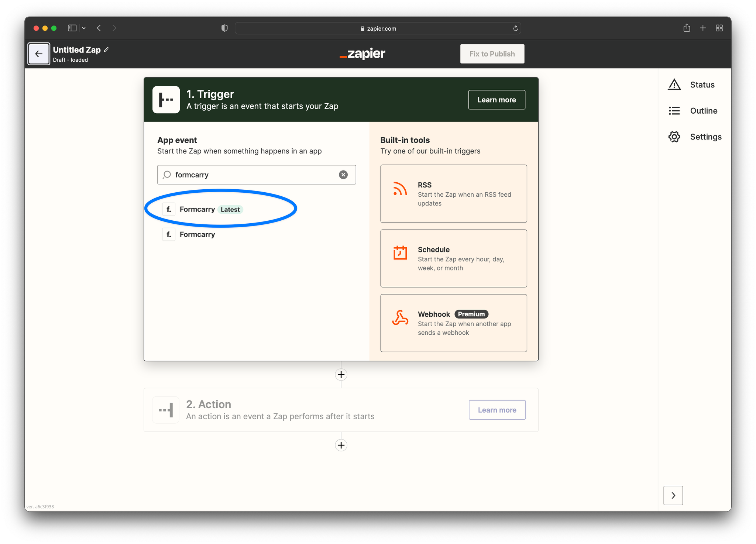
Task: Choose the RSS built-in trigger
Action: 453,194
